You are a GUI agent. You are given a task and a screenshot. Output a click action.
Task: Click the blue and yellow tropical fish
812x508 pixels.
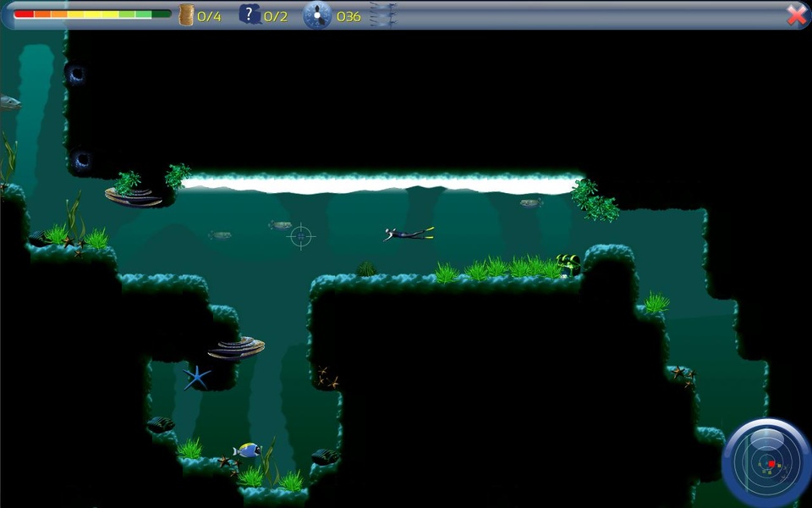click(247, 450)
